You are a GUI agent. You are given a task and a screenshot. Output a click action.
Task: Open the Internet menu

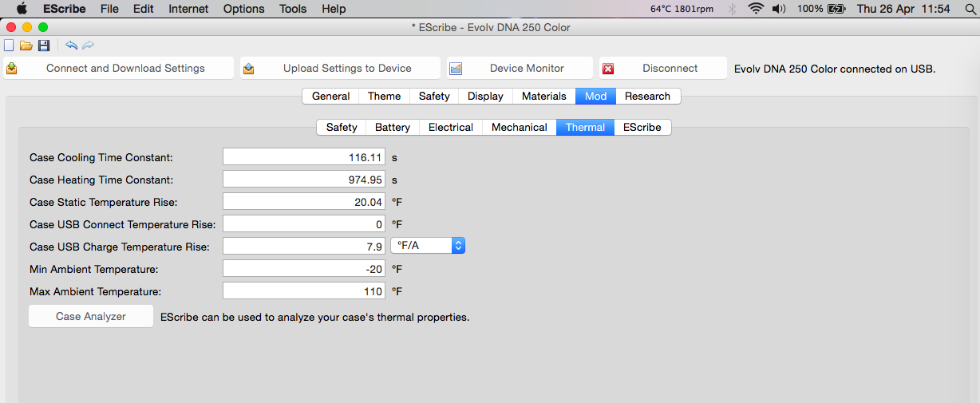188,9
